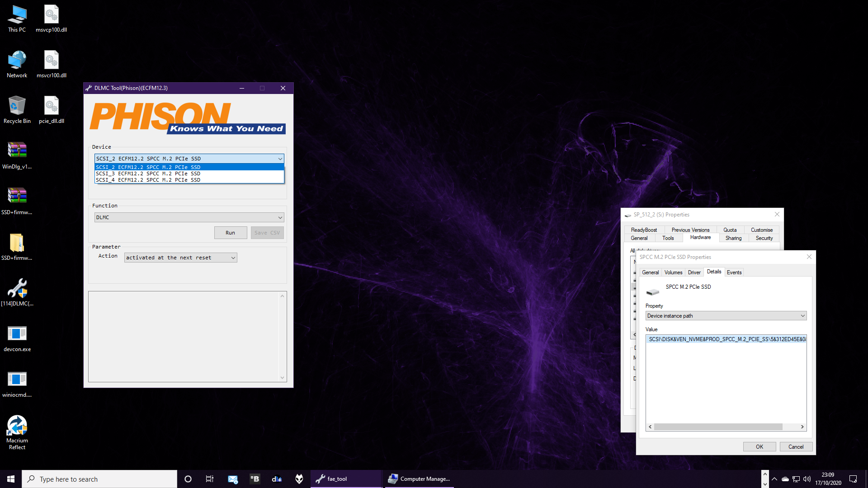The width and height of the screenshot is (868, 488).
Task: Click the volume icon in system tray
Action: (x=807, y=479)
